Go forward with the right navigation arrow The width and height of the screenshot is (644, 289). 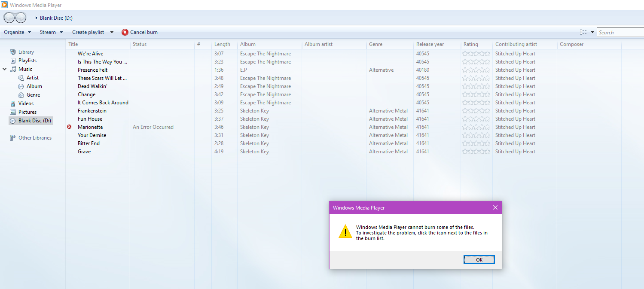pyautogui.click(x=21, y=18)
